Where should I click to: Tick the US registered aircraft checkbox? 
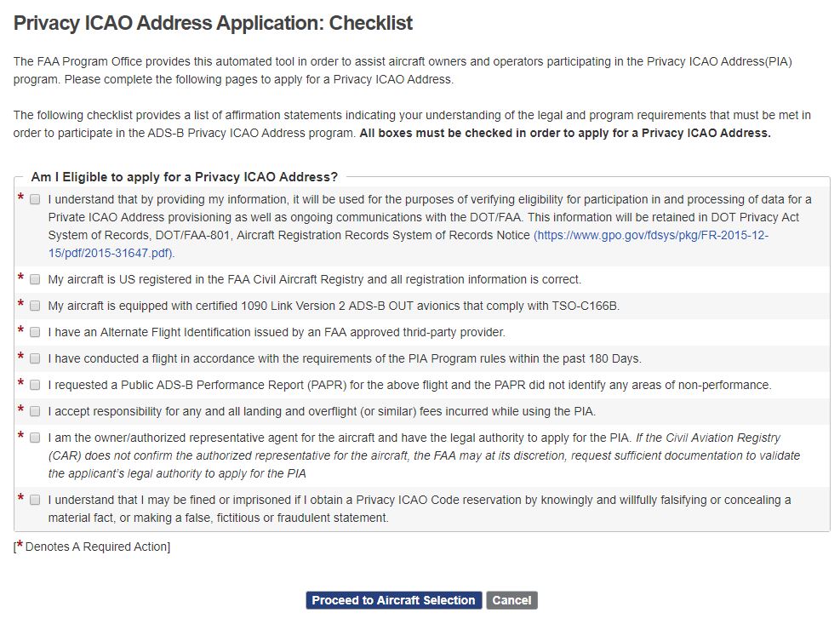[x=35, y=279]
